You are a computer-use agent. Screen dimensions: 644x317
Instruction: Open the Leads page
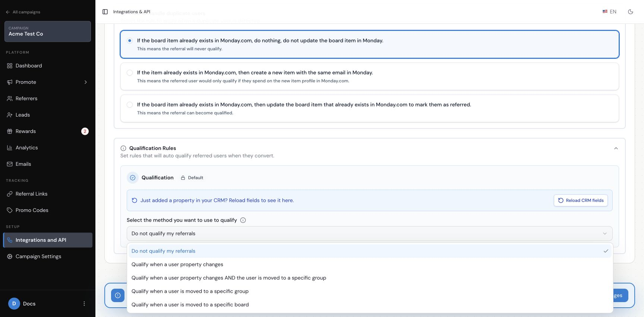(48, 115)
